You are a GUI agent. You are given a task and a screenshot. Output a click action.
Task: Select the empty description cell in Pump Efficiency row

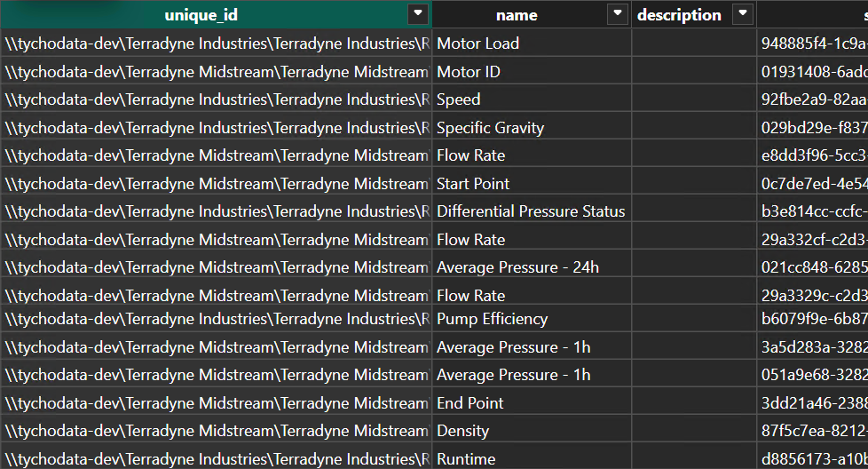pos(694,318)
